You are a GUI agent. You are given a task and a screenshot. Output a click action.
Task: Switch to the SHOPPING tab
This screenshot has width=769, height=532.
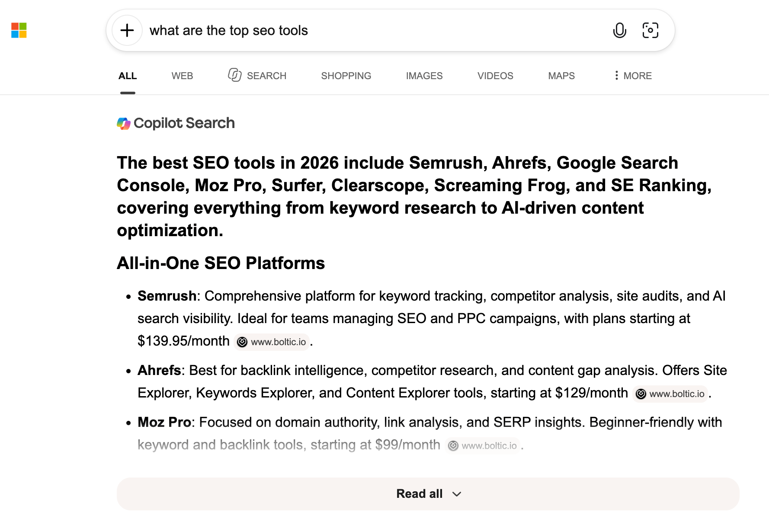click(x=346, y=76)
